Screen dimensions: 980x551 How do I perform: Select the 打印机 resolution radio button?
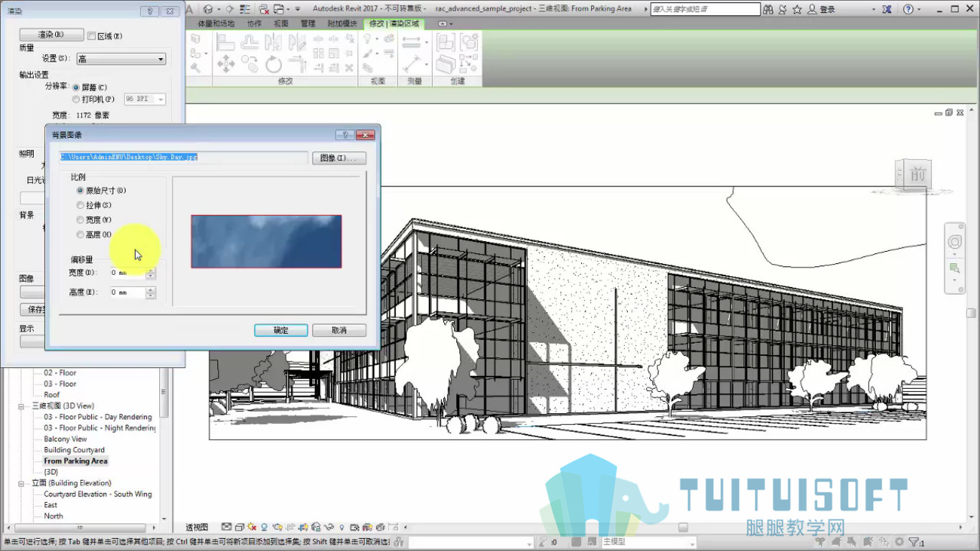(x=76, y=100)
